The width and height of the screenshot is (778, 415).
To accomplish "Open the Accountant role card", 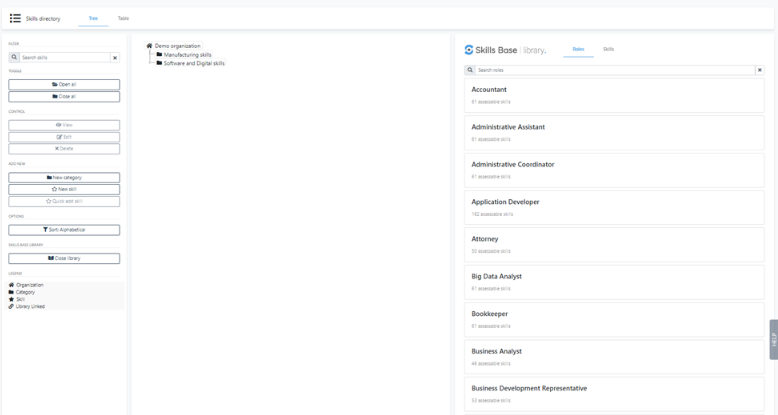I will click(614, 94).
